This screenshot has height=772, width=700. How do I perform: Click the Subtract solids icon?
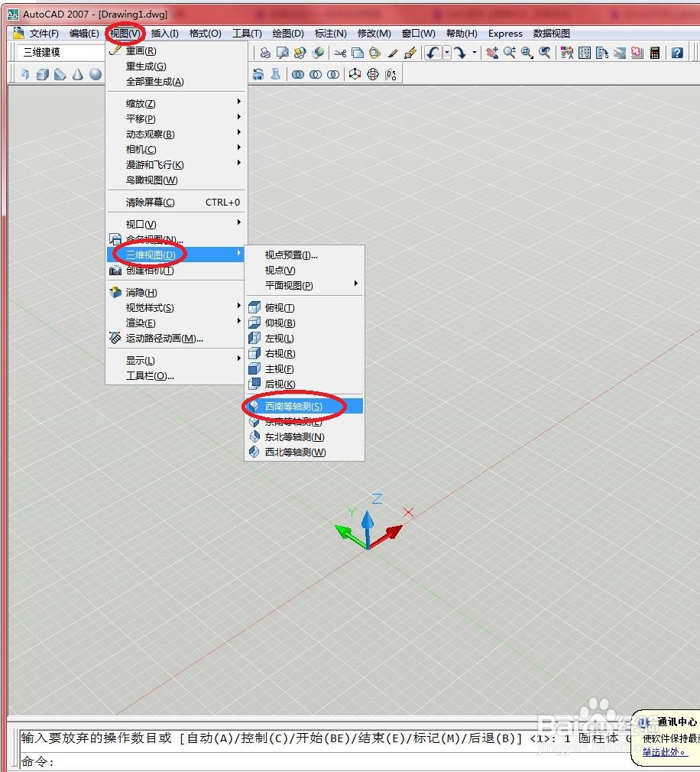pos(316,74)
